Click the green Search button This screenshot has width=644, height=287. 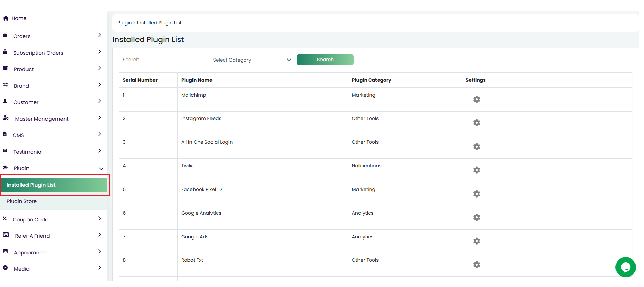(325, 60)
